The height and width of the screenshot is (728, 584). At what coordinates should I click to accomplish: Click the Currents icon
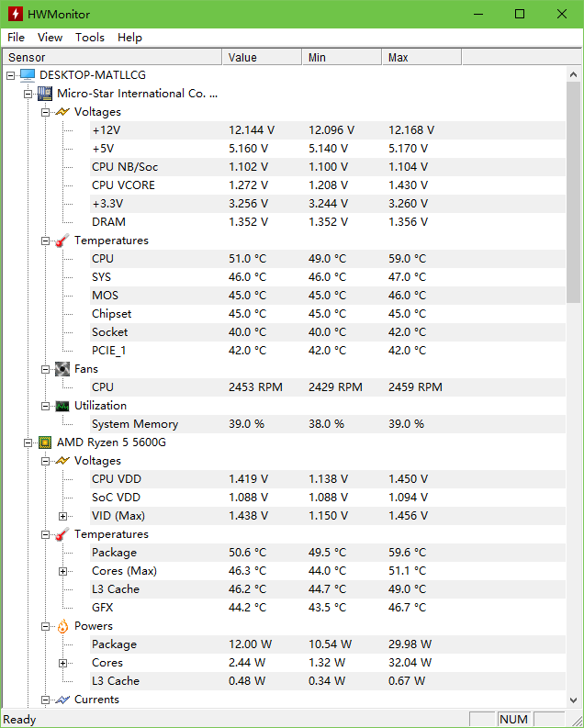62,700
